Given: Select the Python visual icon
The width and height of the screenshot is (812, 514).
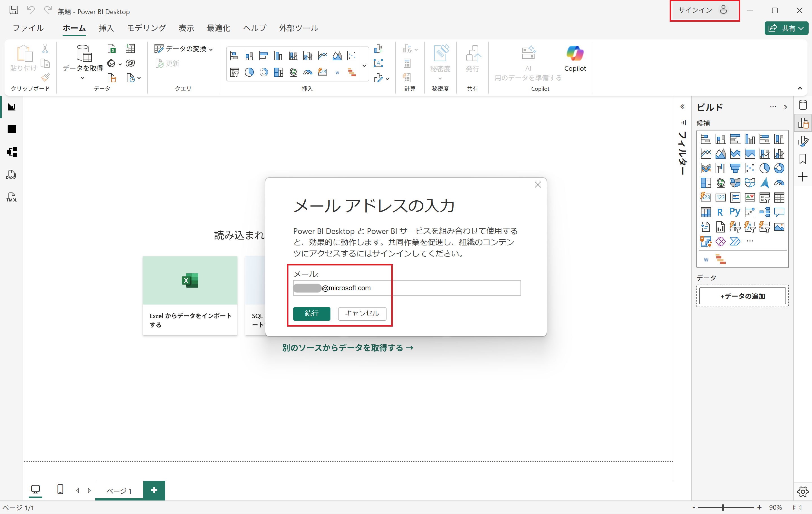Looking at the screenshot, I should 735,212.
